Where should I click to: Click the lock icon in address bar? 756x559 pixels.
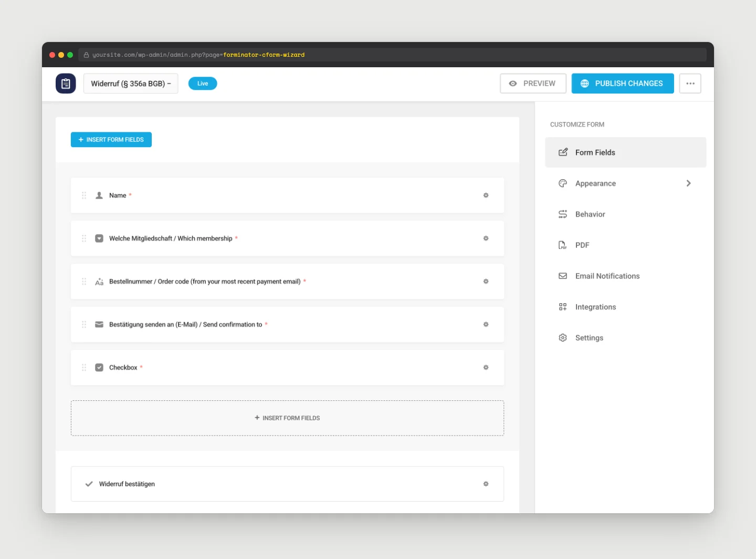(86, 55)
